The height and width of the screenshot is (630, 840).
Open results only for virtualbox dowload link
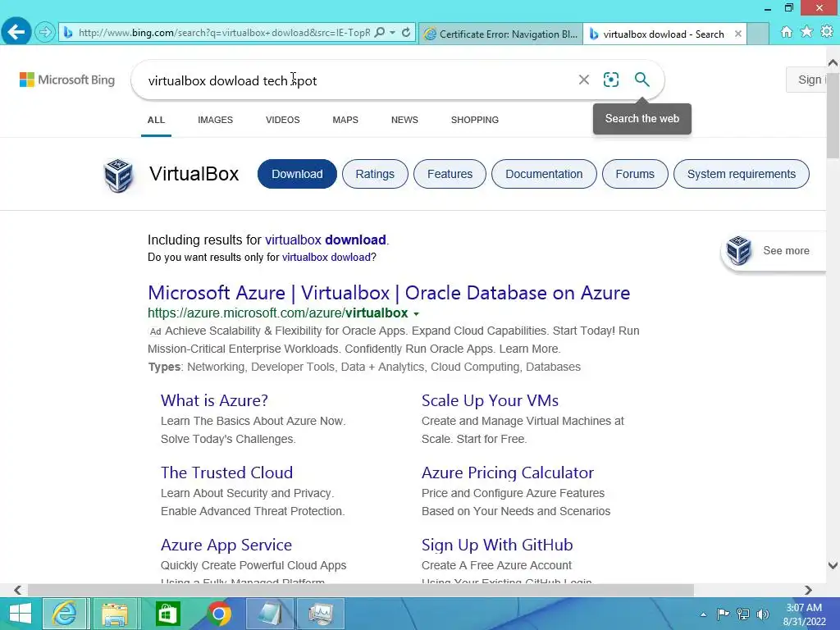[x=326, y=257]
